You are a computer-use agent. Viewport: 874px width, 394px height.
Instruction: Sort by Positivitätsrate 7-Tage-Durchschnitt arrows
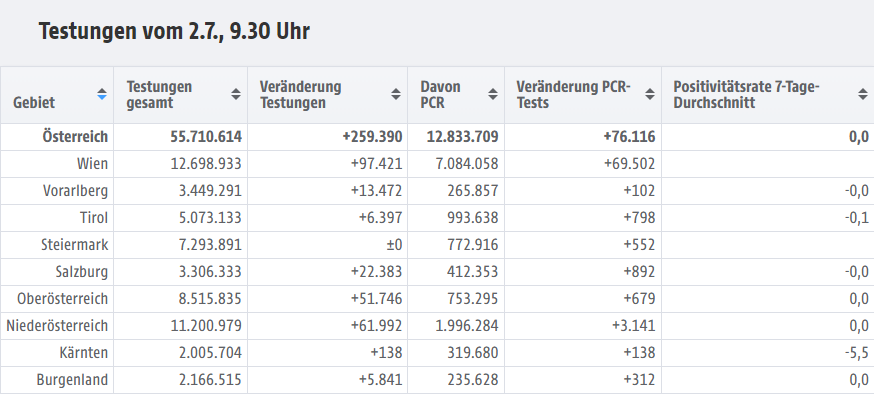(863, 94)
